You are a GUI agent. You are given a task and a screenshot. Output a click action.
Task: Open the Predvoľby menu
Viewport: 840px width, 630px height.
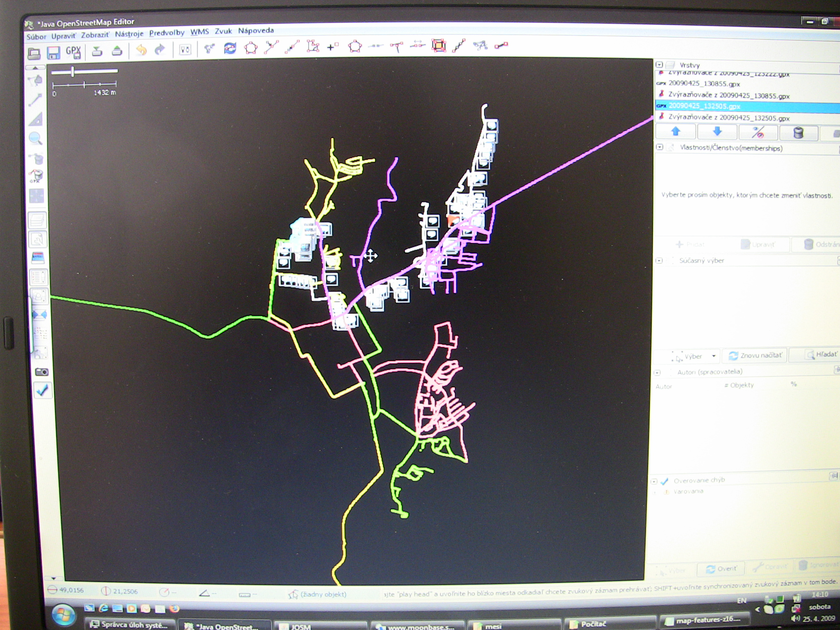[167, 33]
